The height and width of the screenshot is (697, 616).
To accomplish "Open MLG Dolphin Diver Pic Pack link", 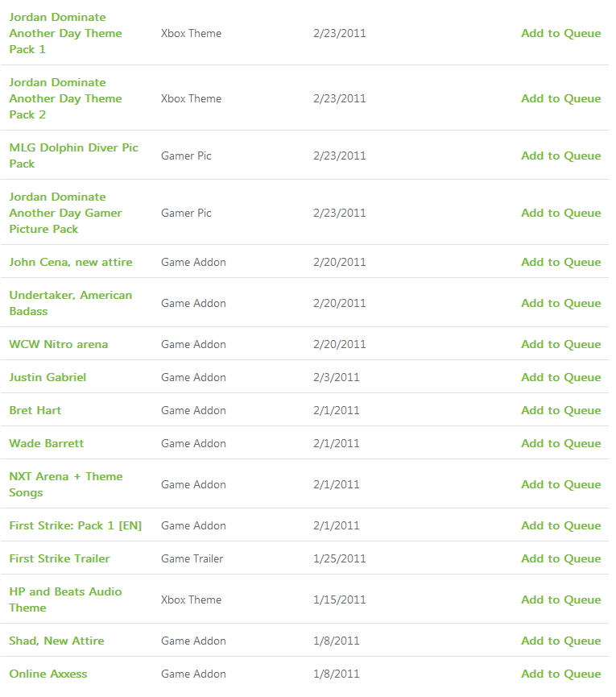I will [74, 156].
